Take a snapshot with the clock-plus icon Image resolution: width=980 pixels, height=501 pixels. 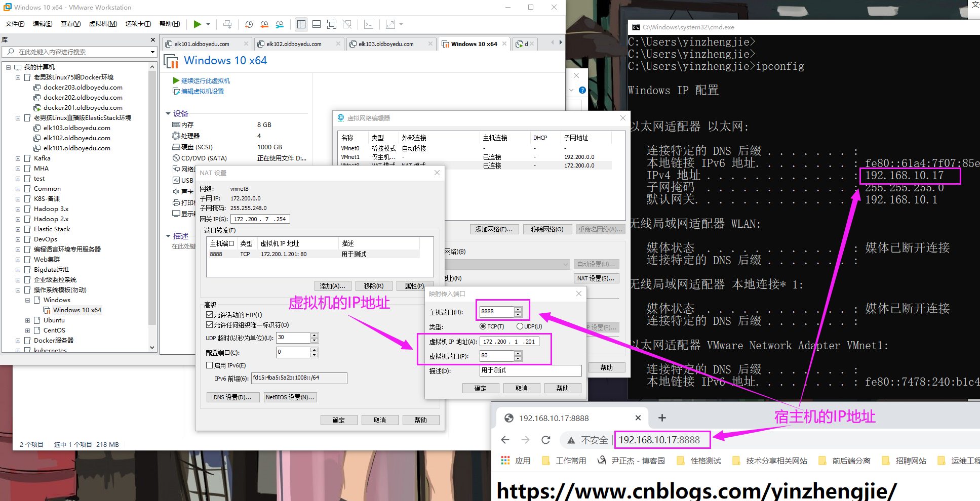point(249,24)
